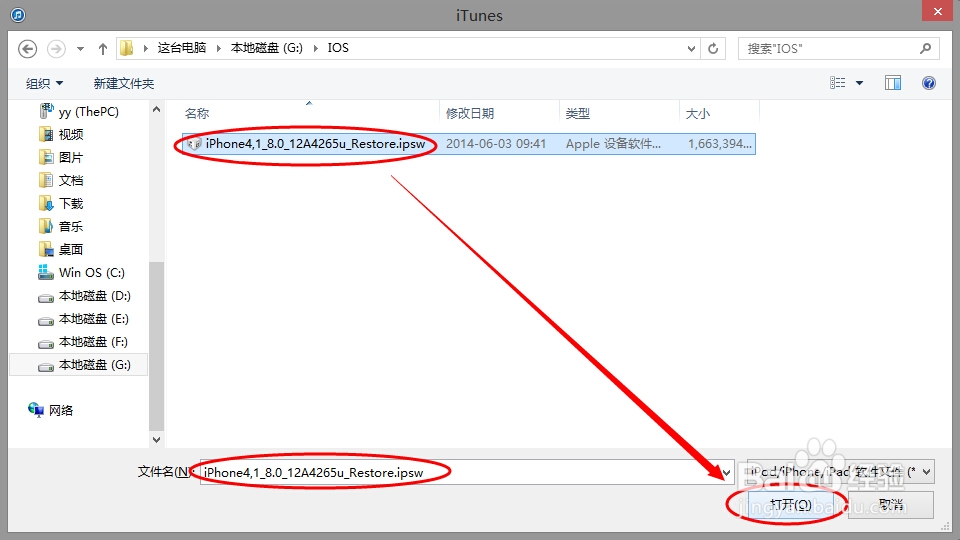
Task: Select 本地磁盘 (F:) drive
Action: (93, 342)
